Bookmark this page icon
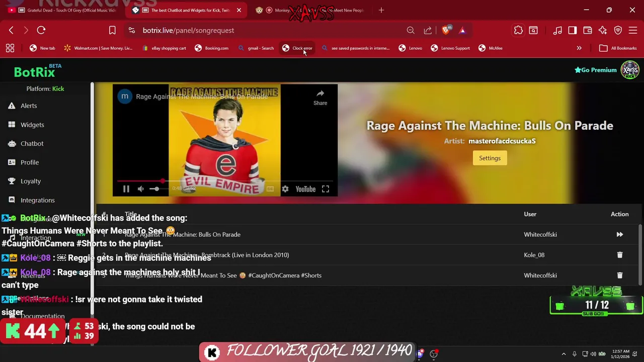 point(112,30)
